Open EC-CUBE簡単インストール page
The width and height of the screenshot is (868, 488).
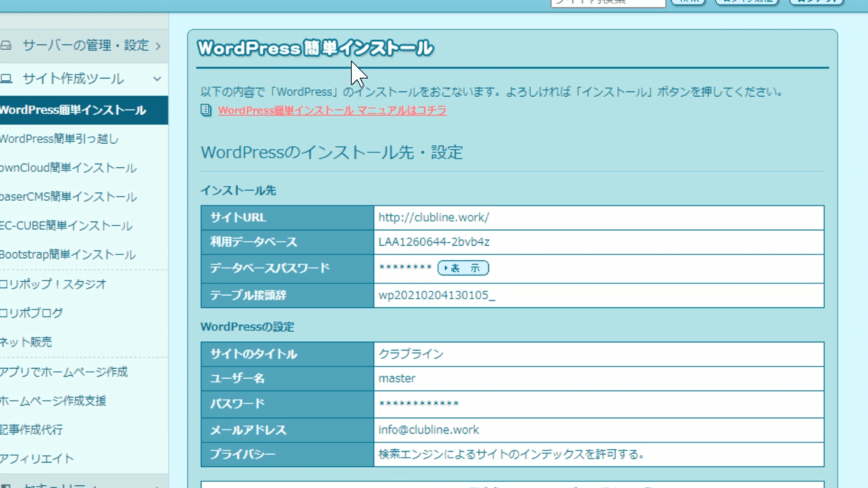(x=66, y=226)
